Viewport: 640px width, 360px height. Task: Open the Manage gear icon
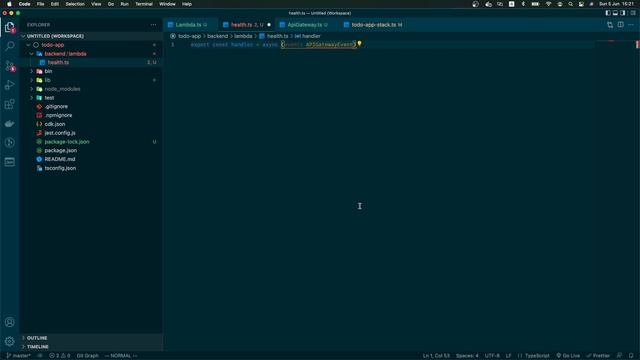click(10, 341)
